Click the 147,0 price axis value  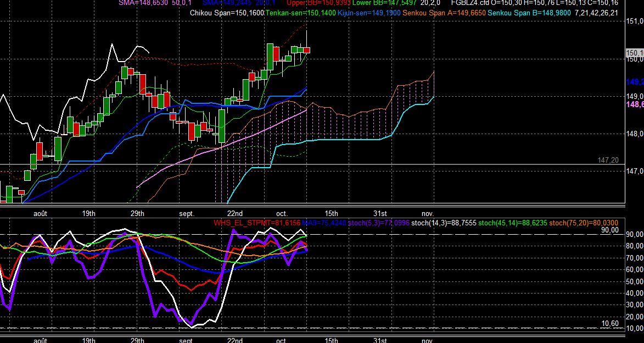click(x=635, y=171)
